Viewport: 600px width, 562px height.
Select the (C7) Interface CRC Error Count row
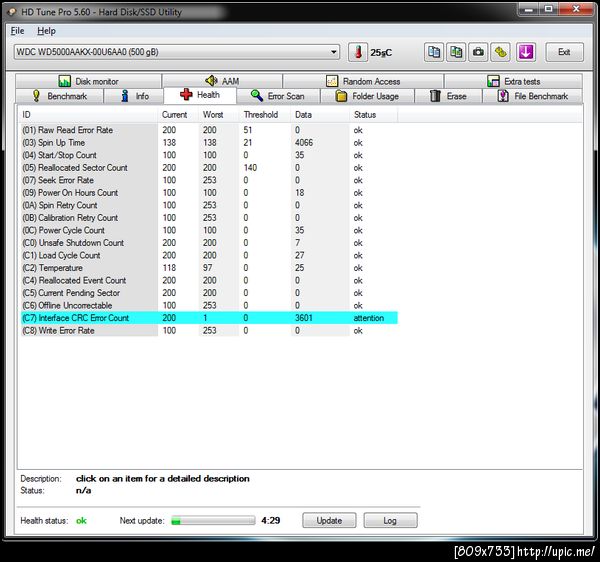pos(209,318)
